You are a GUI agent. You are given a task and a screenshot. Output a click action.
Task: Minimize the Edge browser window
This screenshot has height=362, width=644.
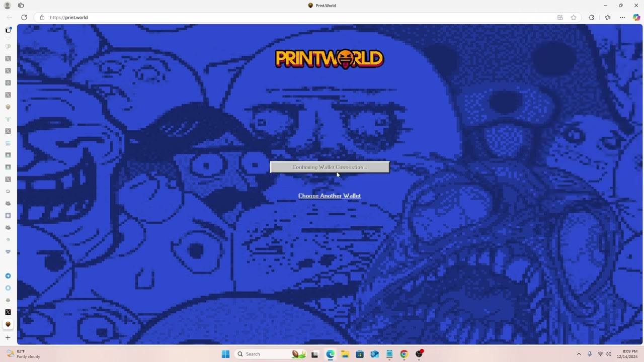[605, 6]
